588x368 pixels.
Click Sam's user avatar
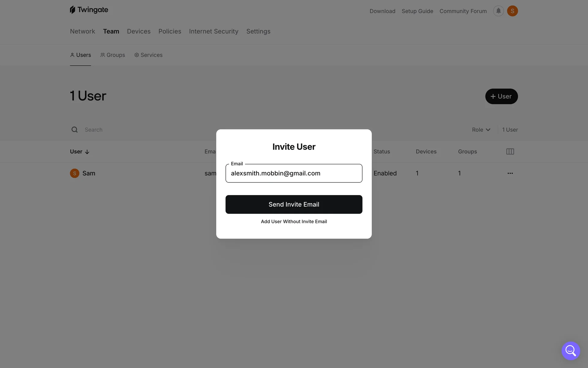pos(74,173)
